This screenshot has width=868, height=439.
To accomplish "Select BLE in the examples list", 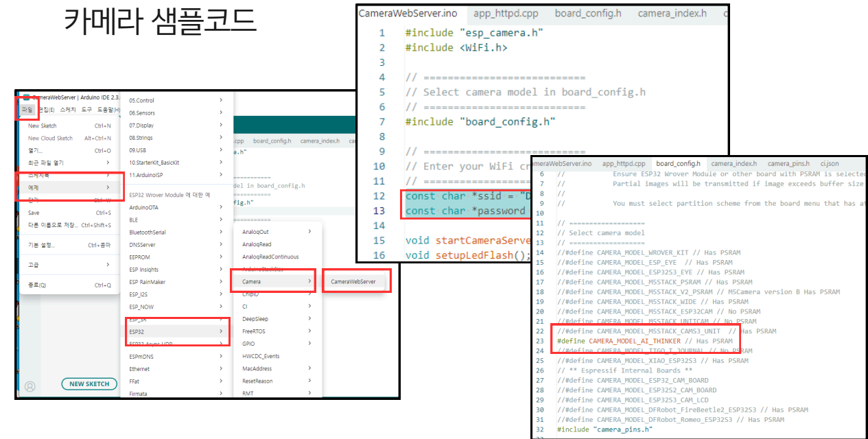I will click(x=176, y=220).
